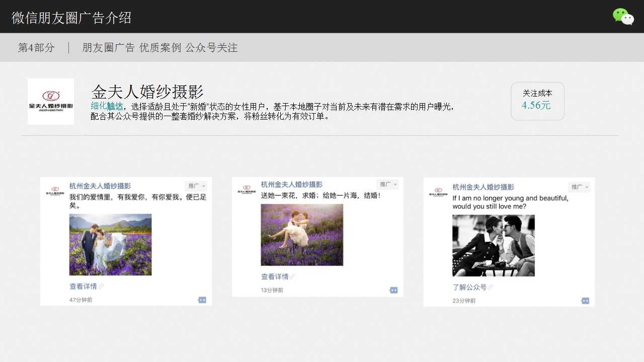Click the WeChat logo in the header
This screenshot has width=644, height=362.
coord(623,17)
